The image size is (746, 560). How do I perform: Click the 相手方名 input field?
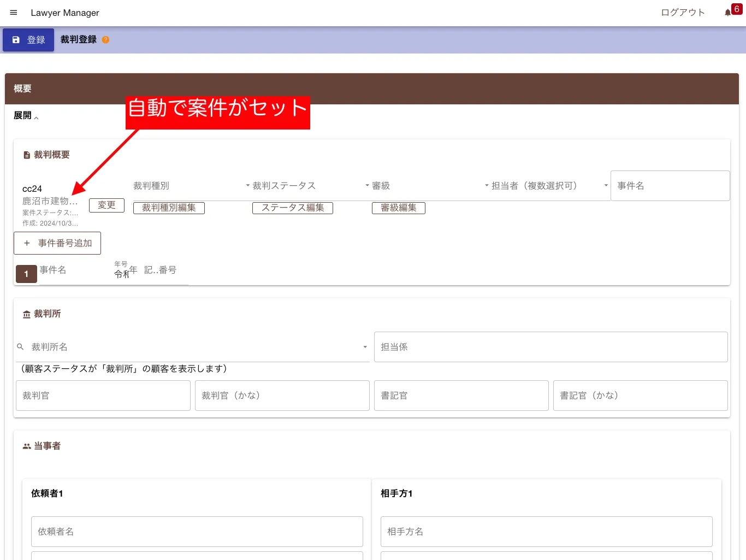[x=547, y=532]
